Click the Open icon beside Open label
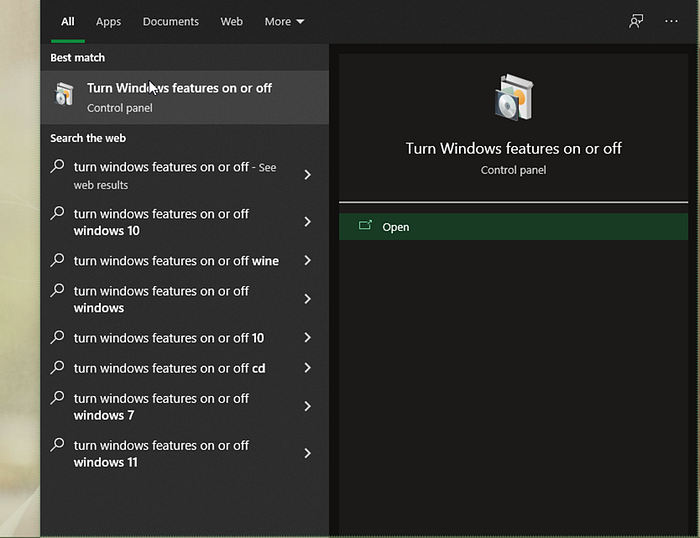The height and width of the screenshot is (538, 700). (x=365, y=225)
